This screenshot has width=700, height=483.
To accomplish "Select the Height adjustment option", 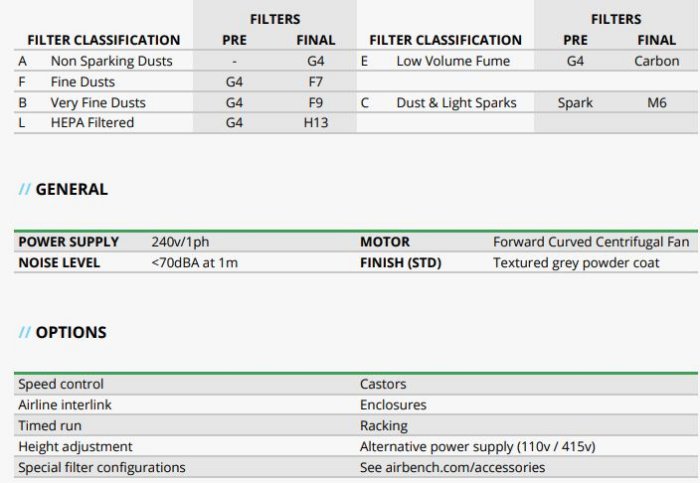I will pos(75,447).
